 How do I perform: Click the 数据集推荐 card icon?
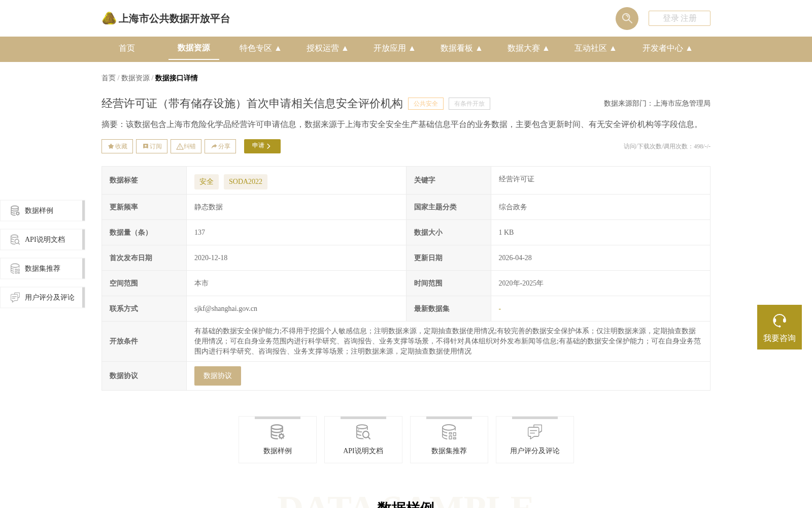pos(449,432)
